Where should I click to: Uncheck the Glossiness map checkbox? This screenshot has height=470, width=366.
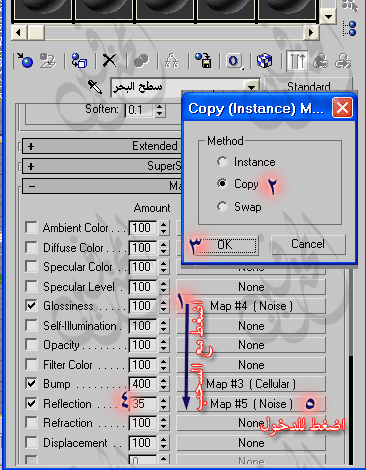pos(31,306)
